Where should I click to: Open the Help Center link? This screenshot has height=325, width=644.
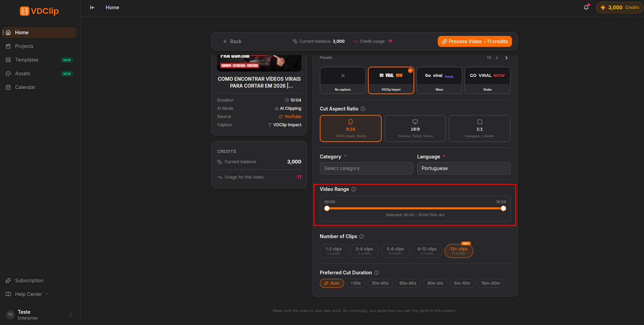(x=39, y=294)
